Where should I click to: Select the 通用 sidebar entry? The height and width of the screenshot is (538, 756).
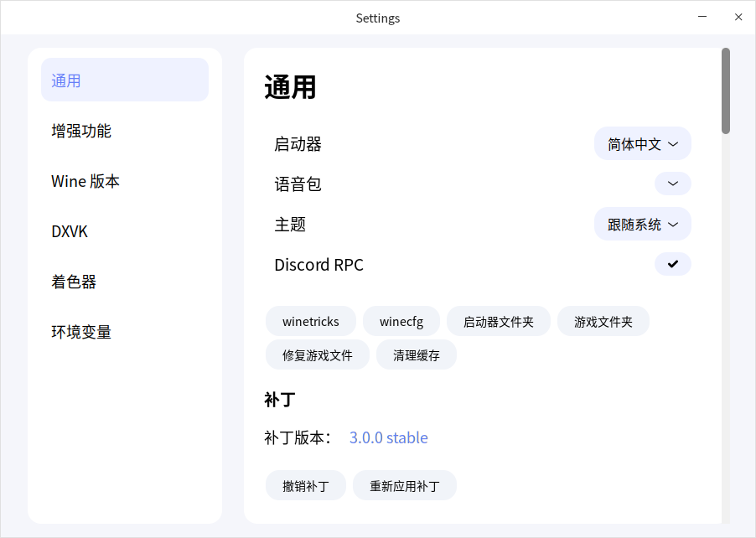tap(66, 80)
